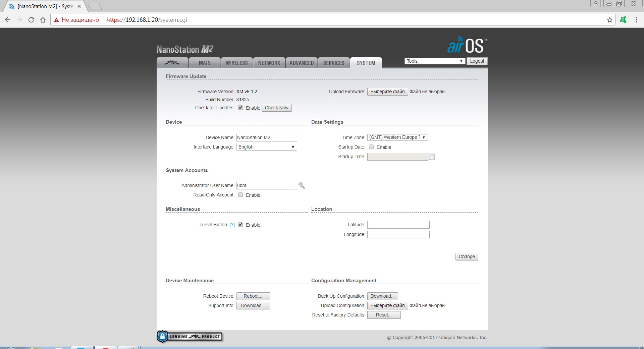
Task: Open a new browser tab
Action: point(95,6)
